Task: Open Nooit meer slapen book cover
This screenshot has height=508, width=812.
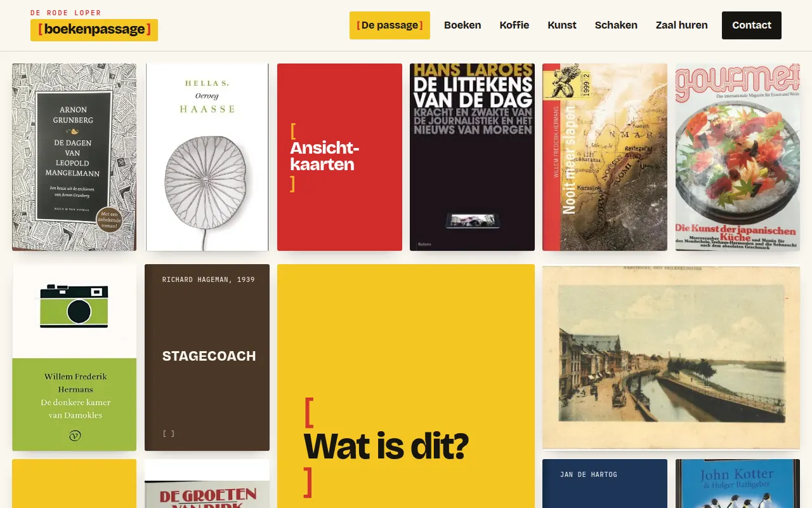Action: coord(605,157)
